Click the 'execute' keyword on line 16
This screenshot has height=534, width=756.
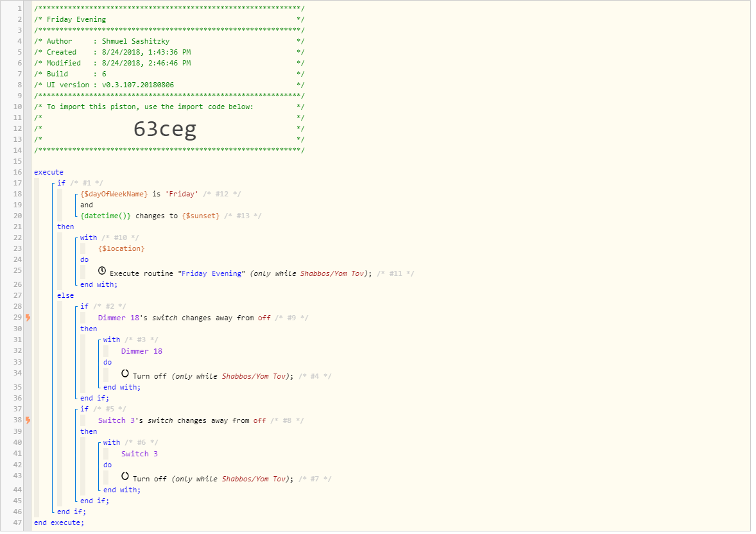coord(49,172)
